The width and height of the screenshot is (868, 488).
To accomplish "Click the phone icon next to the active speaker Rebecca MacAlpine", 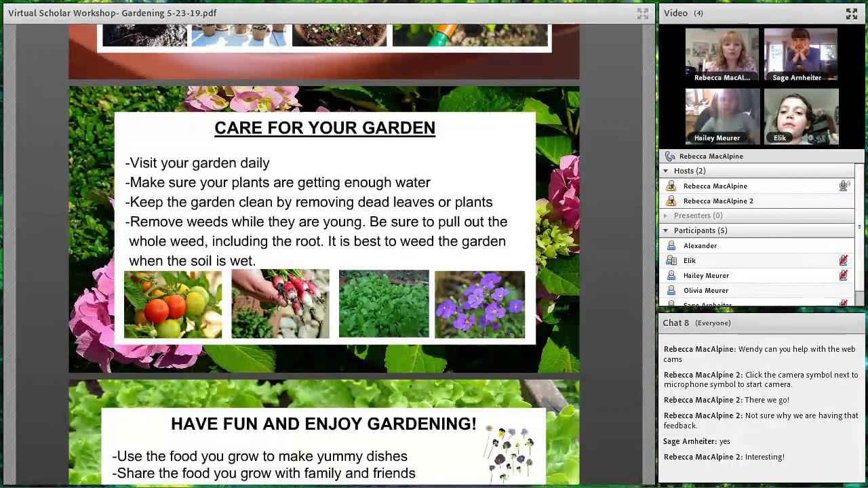I will point(670,157).
